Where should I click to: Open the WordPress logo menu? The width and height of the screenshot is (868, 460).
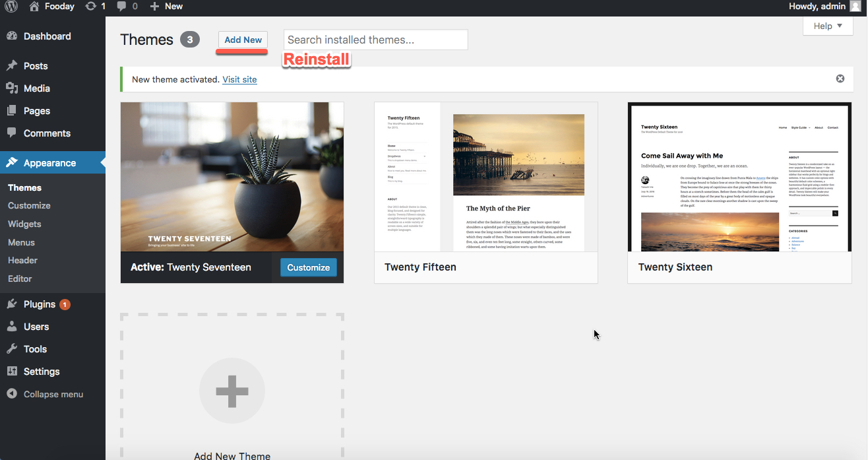(x=12, y=7)
